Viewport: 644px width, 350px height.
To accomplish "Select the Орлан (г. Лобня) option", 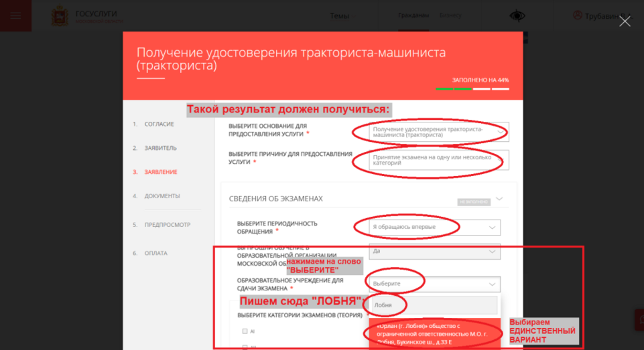I will [432, 334].
